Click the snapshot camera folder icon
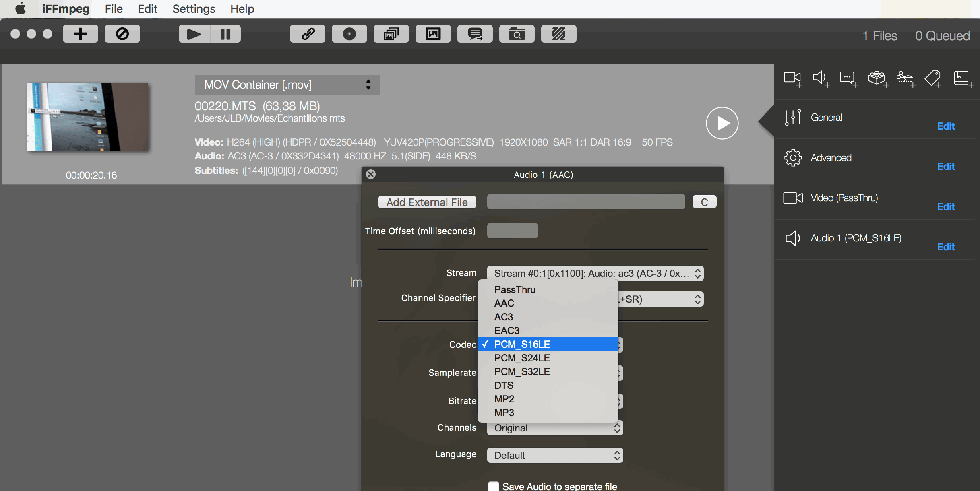The image size is (980, 491). click(x=517, y=34)
